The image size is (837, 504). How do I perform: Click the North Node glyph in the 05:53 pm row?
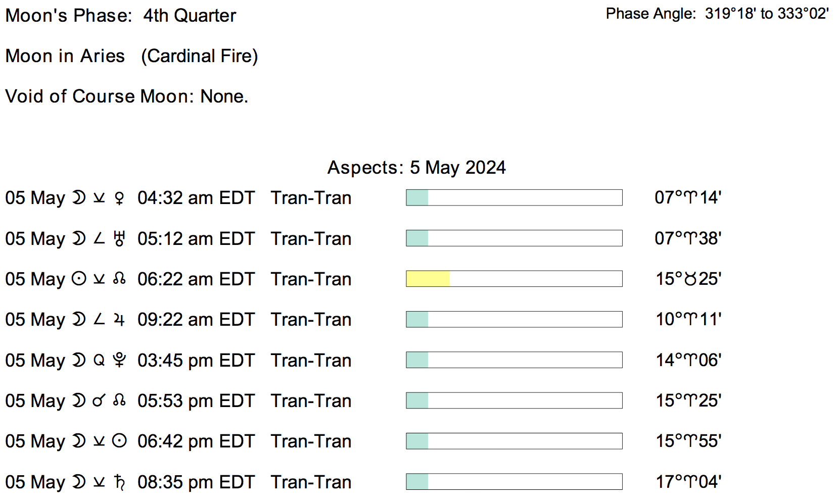(119, 401)
